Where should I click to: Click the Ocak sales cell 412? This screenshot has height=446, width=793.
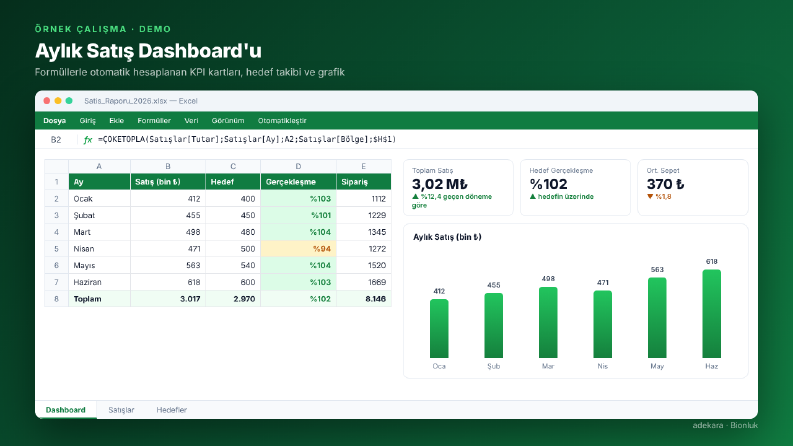pyautogui.click(x=168, y=199)
